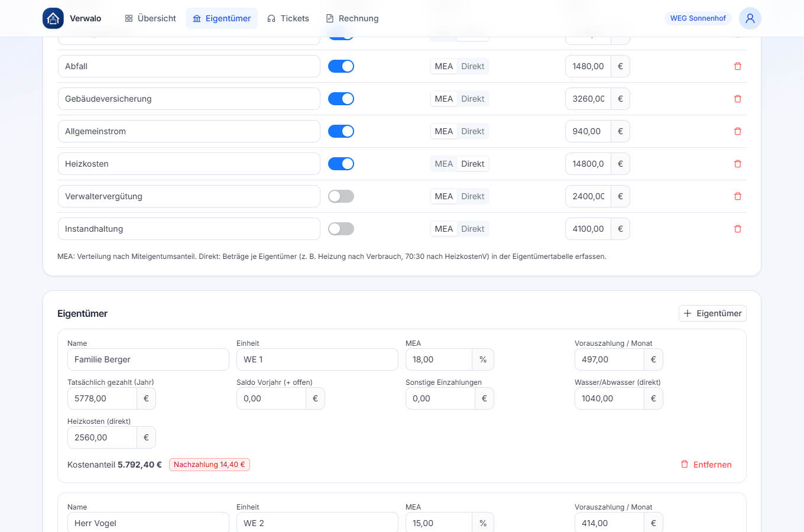Viewport: 804px width, 532px height.
Task: Set Heizkosten distribution to MEA
Action: 444,164
